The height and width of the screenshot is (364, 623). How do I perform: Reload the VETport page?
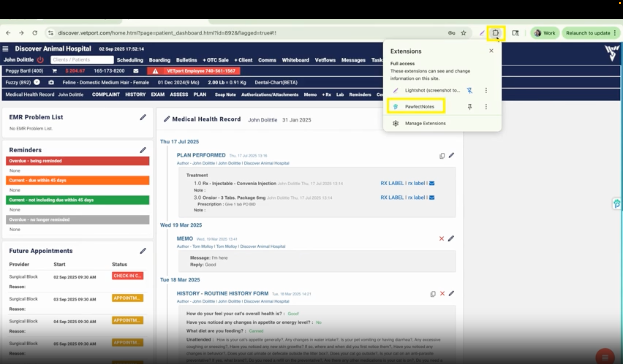pyautogui.click(x=35, y=33)
